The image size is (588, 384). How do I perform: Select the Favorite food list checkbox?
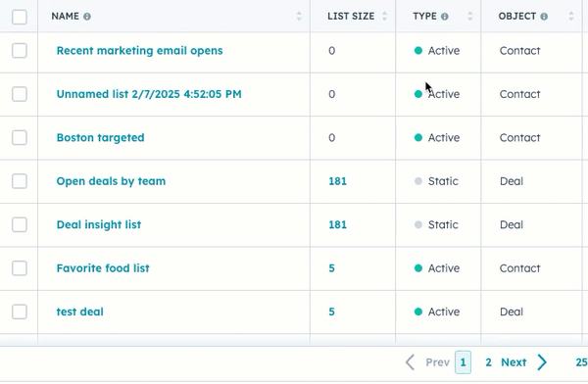(20, 268)
